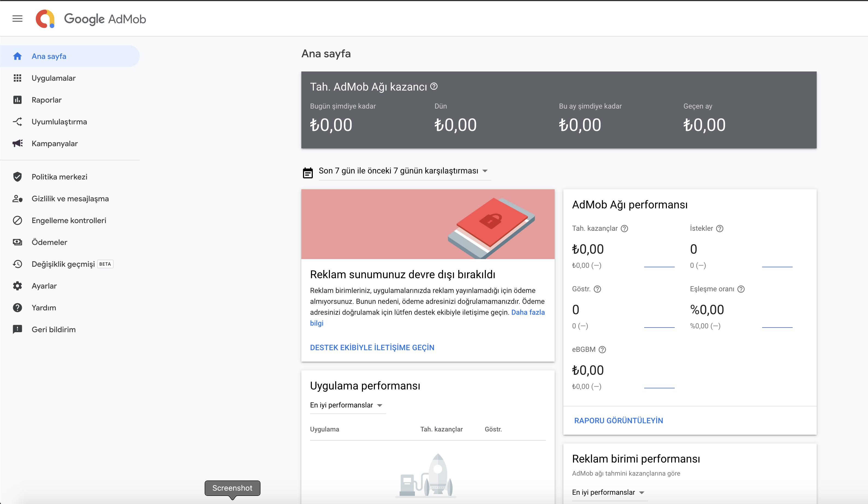The height and width of the screenshot is (504, 868).
Task: Click the Göstr. table column header
Action: click(x=493, y=429)
